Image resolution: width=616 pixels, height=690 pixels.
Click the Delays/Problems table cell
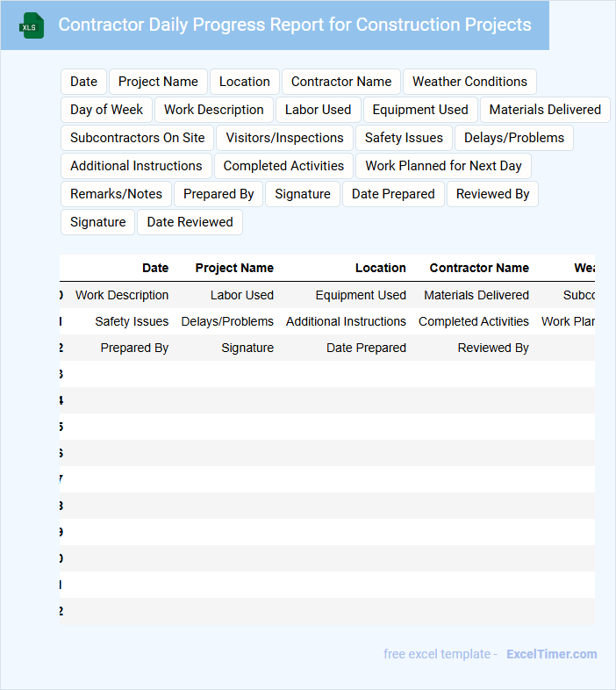[227, 321]
